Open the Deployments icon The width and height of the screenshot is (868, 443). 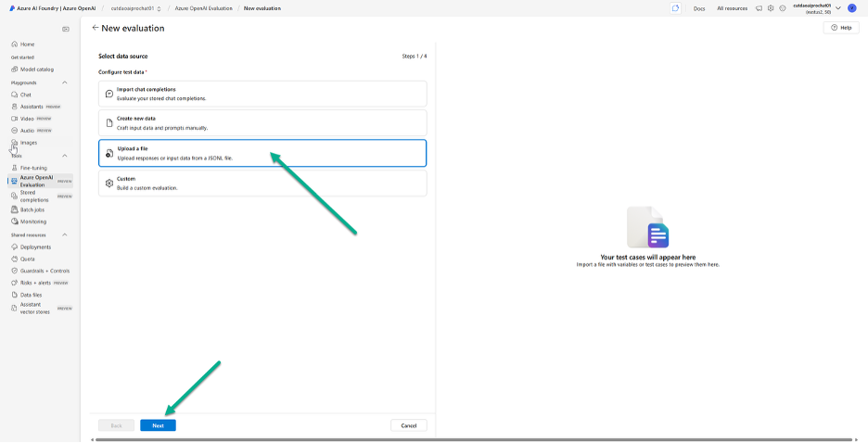pyautogui.click(x=15, y=247)
